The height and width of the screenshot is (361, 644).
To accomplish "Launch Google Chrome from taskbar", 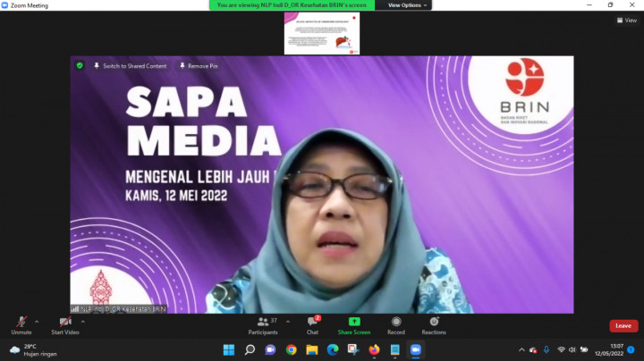I will pos(292,350).
